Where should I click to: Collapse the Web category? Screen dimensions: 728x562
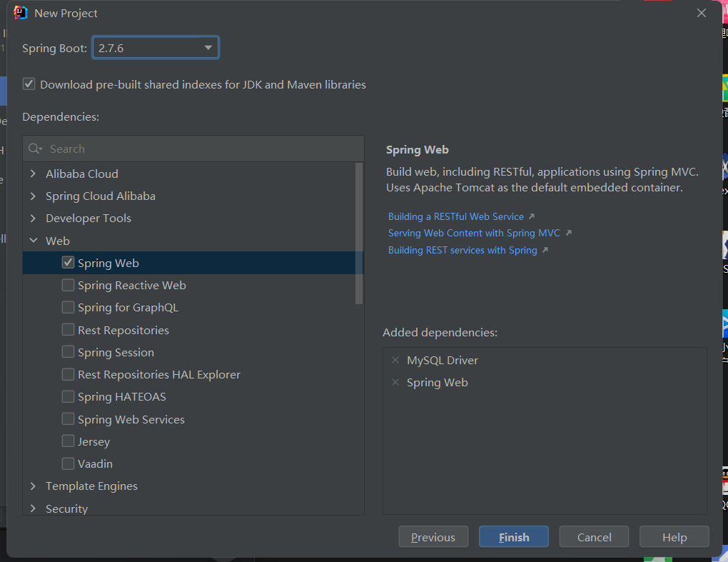[x=34, y=241]
